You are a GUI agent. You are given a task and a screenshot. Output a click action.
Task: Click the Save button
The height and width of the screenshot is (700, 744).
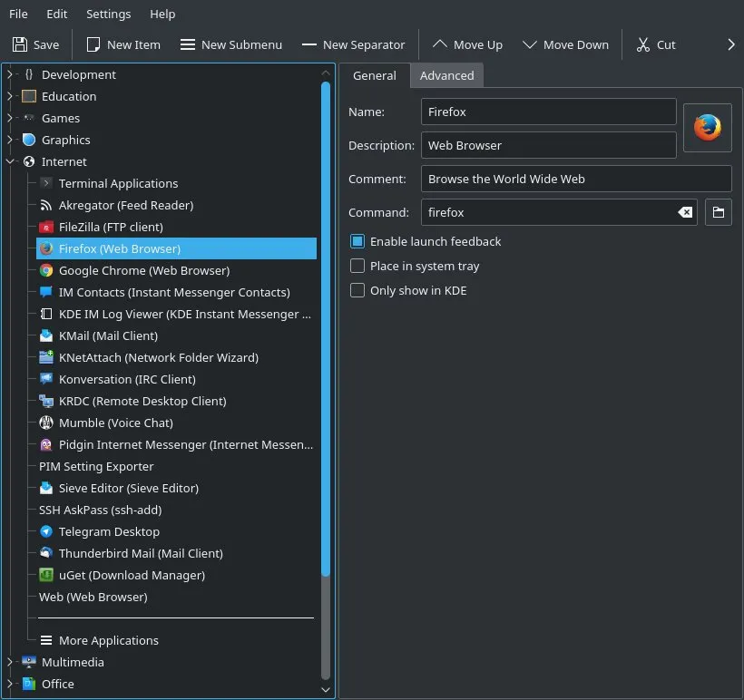[35, 44]
